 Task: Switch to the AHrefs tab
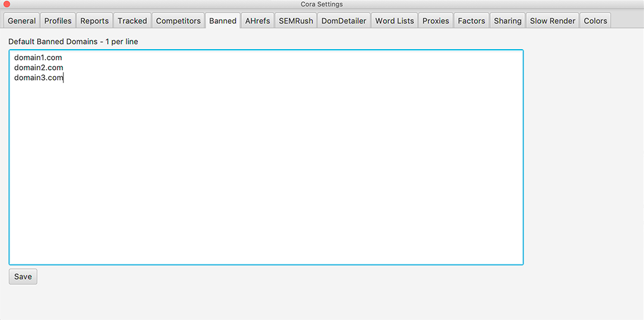click(258, 21)
